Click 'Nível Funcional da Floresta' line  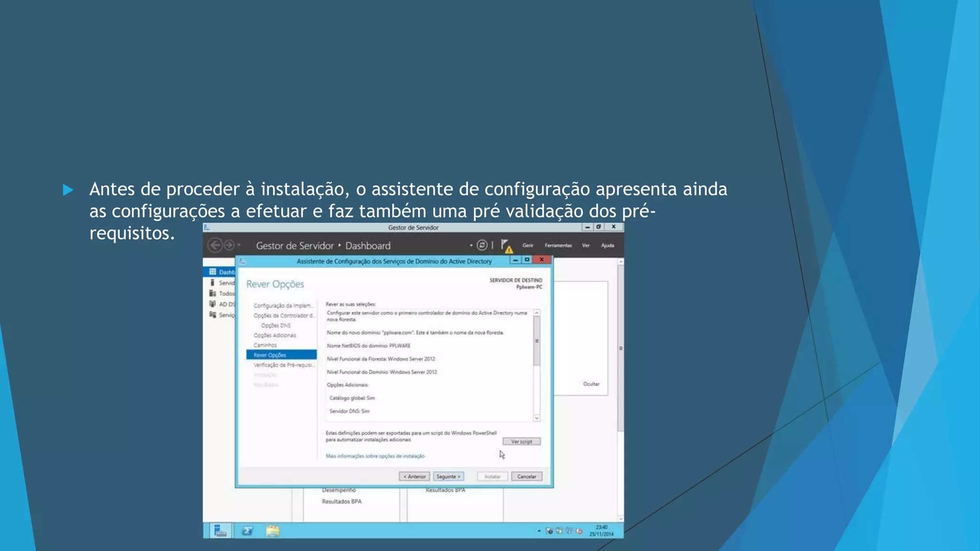pos(381,359)
